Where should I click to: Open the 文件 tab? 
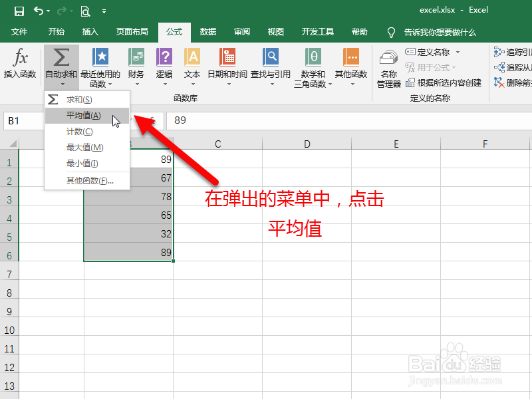tap(19, 32)
